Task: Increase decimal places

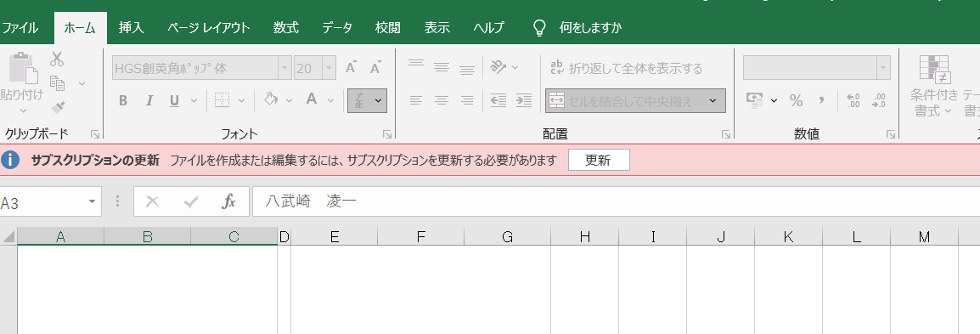Action: [x=853, y=100]
